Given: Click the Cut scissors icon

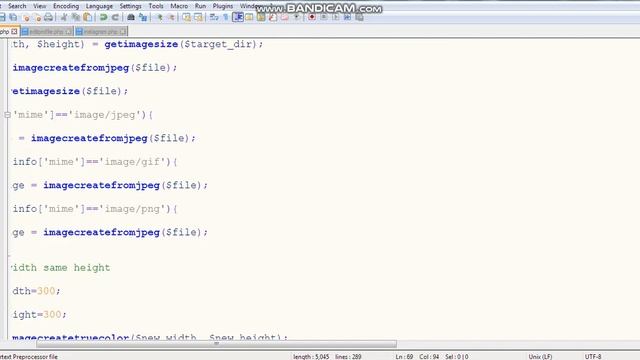Looking at the screenshot, I should 64,17.
